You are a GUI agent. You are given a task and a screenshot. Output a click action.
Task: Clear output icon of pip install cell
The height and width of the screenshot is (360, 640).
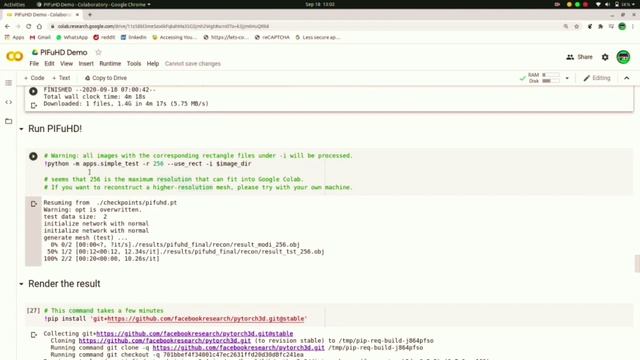tap(34, 335)
